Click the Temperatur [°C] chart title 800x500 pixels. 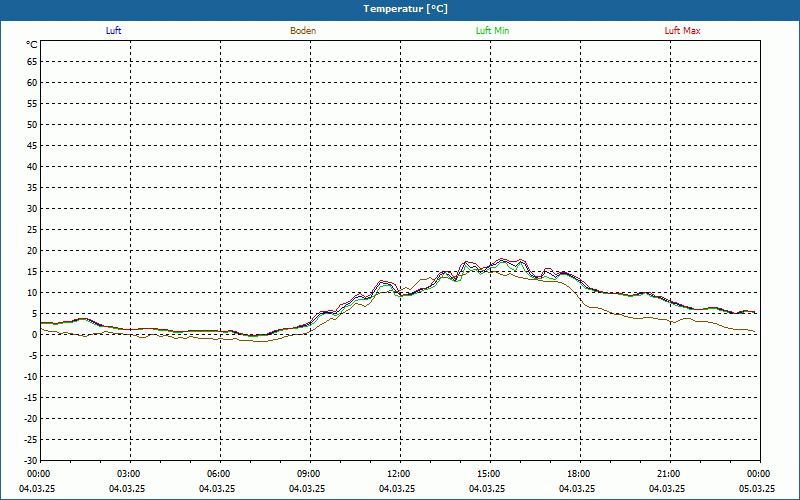406,9
